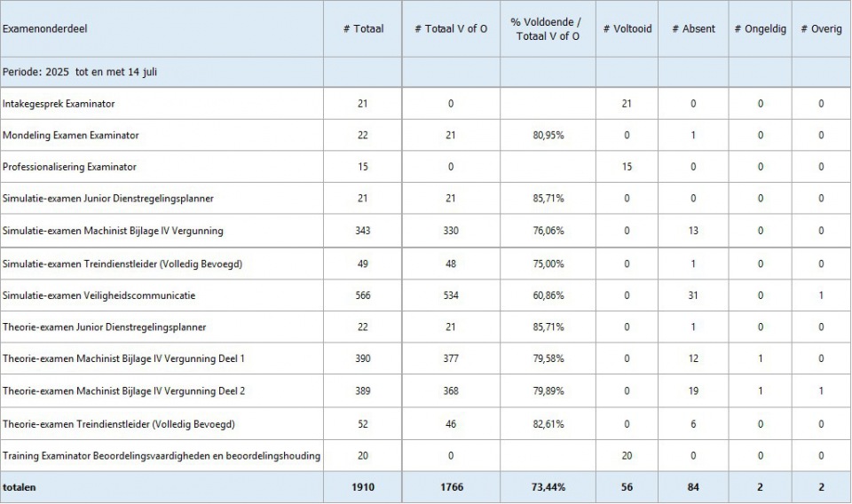The width and height of the screenshot is (852, 504).
Task: Select Simulatie-examen Junior Dienstregelingsplanner row label
Action: [x=108, y=198]
